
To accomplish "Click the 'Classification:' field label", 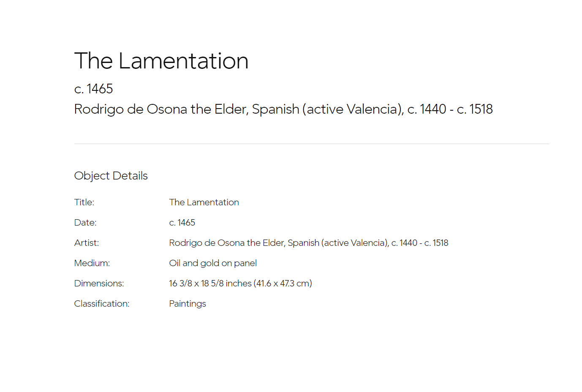I will 102,304.
